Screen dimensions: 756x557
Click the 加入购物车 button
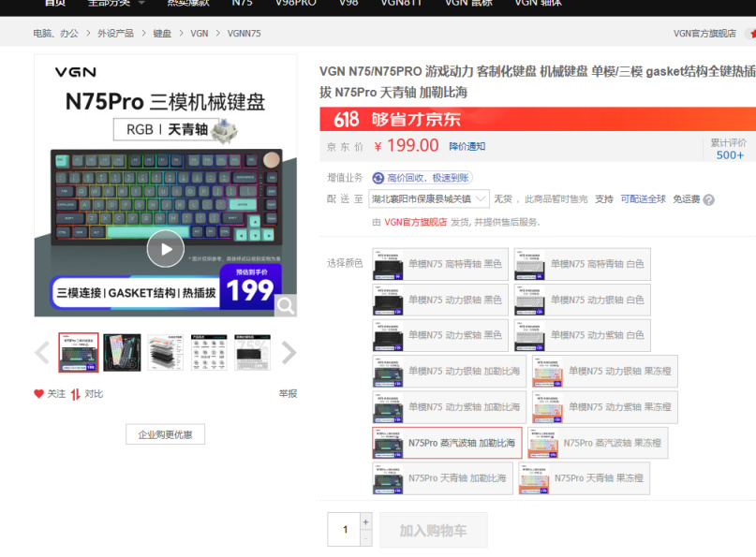(x=434, y=530)
